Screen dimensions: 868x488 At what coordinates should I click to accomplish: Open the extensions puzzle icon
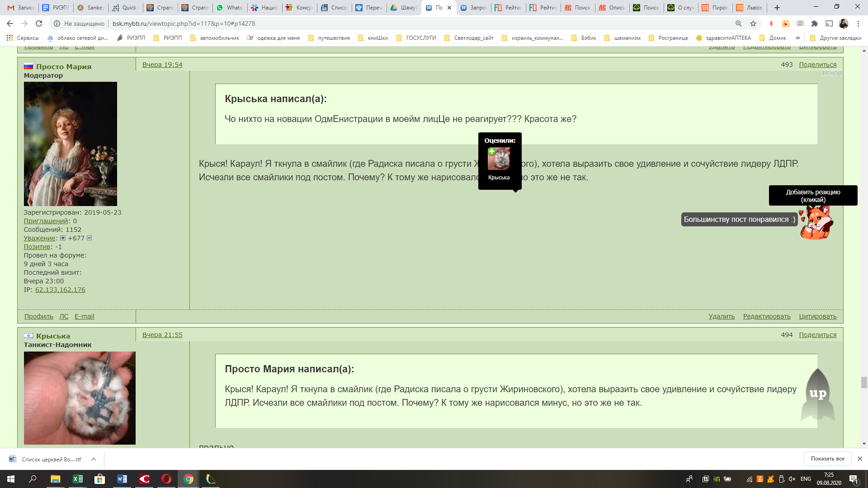pyautogui.click(x=815, y=23)
